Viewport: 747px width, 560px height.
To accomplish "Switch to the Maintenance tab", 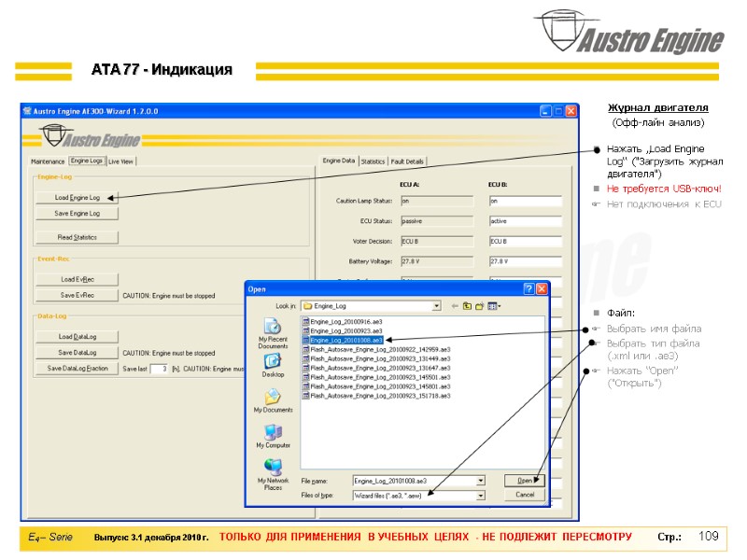I will coord(48,161).
